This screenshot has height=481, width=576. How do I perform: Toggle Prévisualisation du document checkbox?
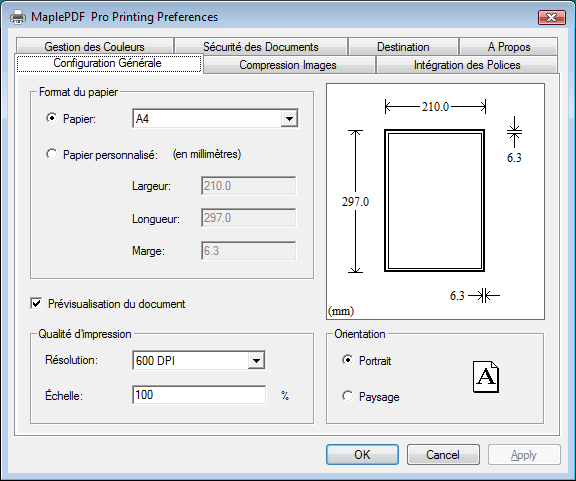tap(36, 304)
